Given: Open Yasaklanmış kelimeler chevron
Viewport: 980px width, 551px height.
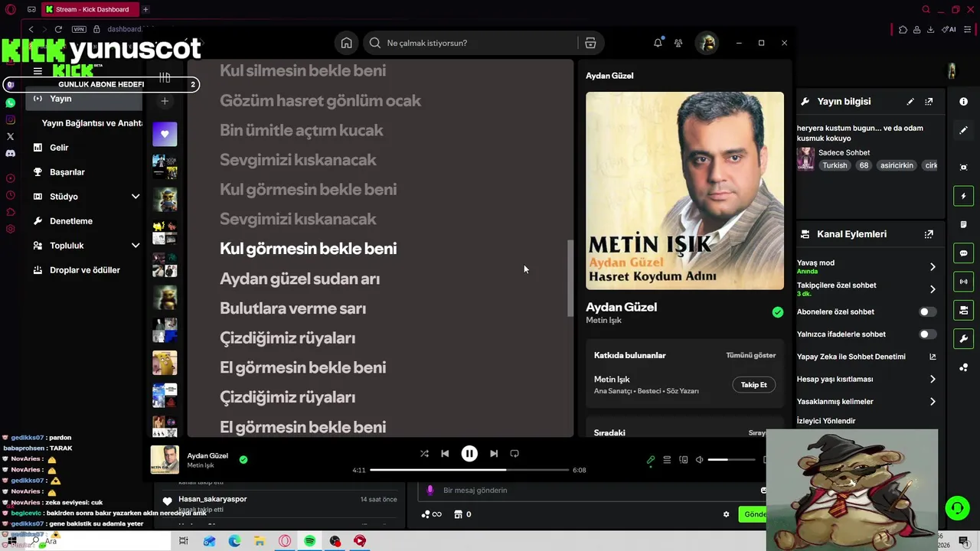Looking at the screenshot, I should 933,401.
